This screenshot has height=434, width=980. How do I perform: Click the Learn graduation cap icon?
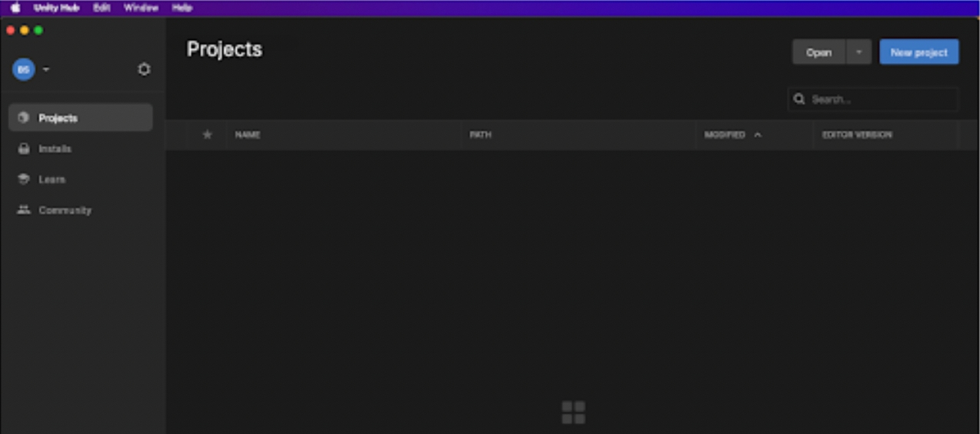(x=23, y=179)
